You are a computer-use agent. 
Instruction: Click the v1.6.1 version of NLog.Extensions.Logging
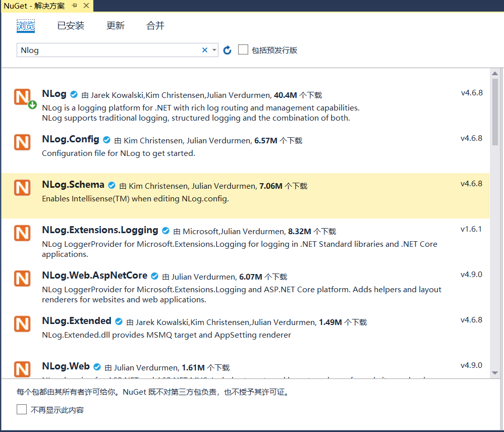[471, 229]
